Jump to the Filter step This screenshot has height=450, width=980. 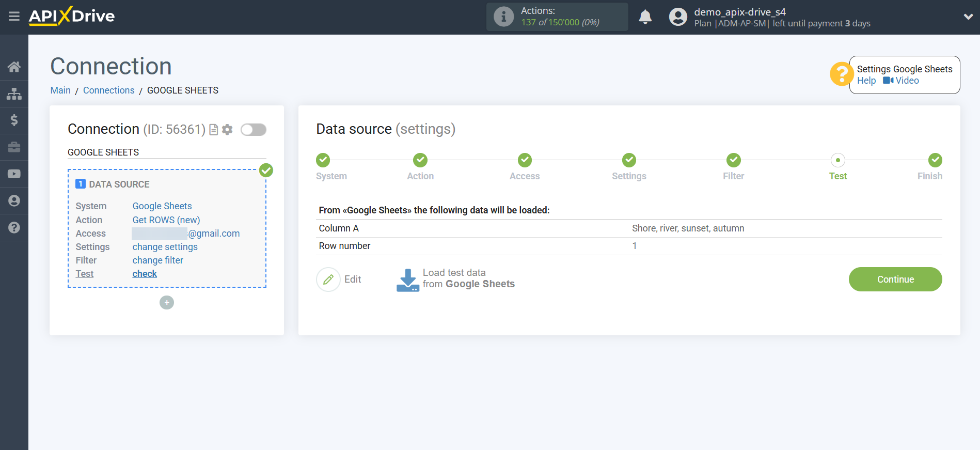click(733, 161)
